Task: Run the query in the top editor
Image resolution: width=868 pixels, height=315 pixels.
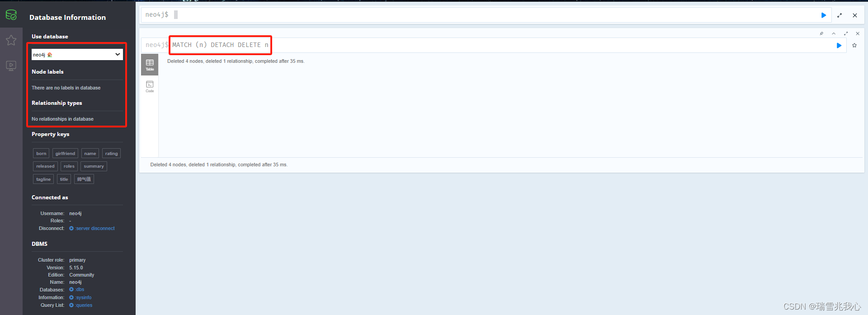Action: 824,15
